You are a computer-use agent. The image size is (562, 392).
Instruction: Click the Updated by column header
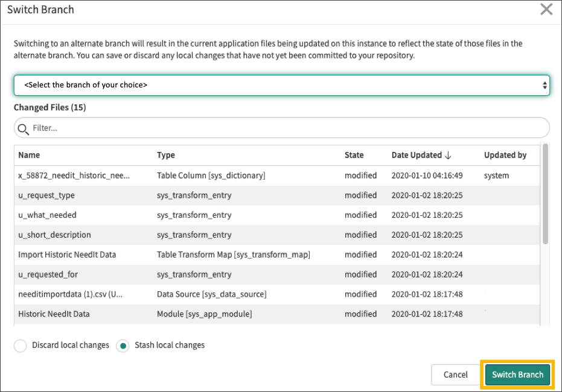pos(506,155)
